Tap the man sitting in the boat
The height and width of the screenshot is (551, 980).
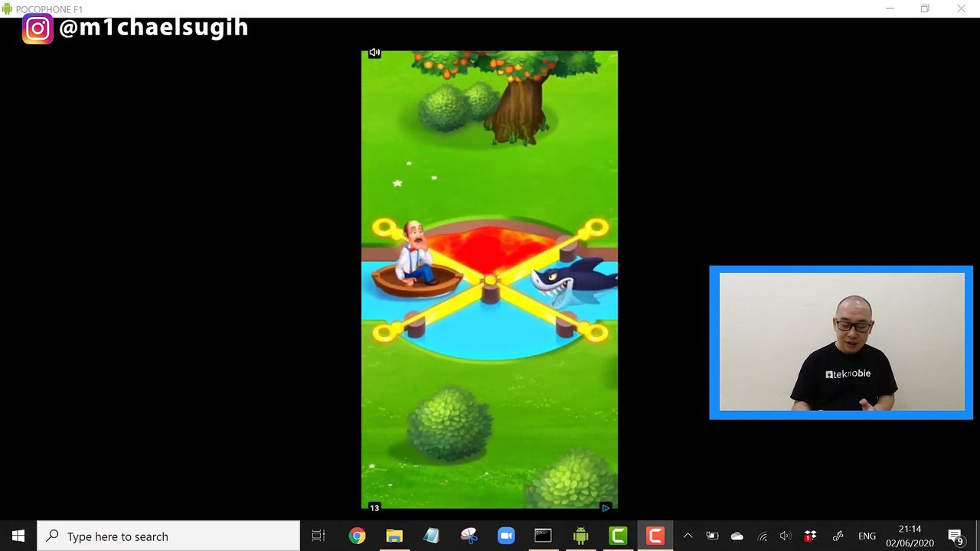pyautogui.click(x=416, y=253)
